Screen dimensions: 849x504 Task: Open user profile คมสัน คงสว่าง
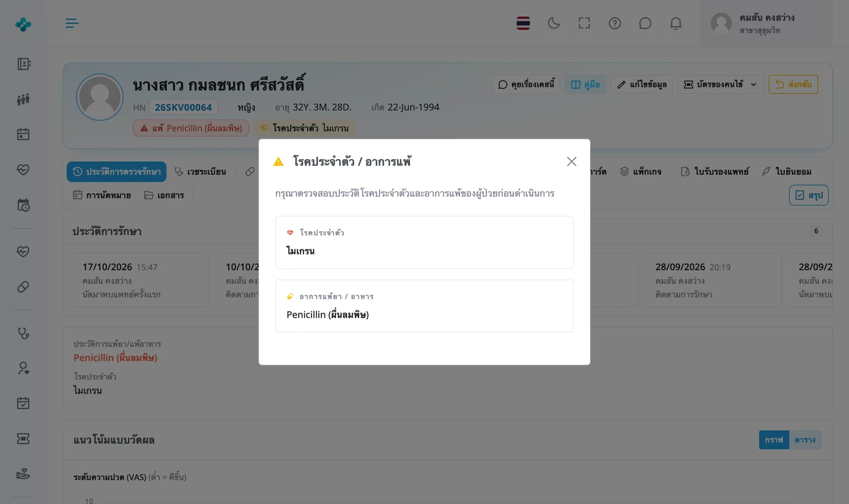766,23
